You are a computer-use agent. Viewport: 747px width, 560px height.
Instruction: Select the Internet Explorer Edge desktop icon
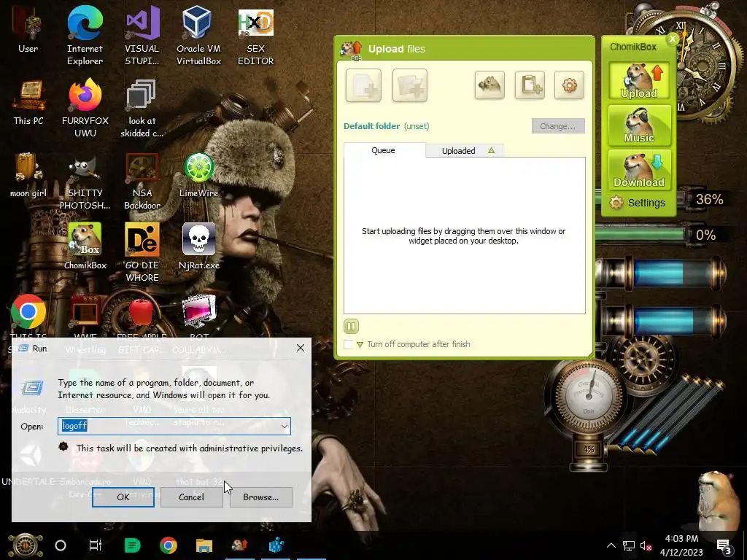click(85, 36)
